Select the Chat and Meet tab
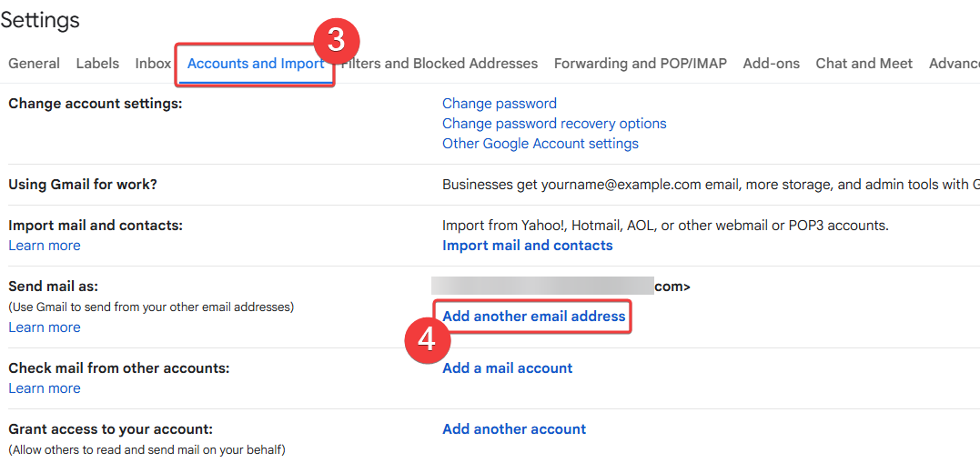980x463 pixels. coord(864,64)
